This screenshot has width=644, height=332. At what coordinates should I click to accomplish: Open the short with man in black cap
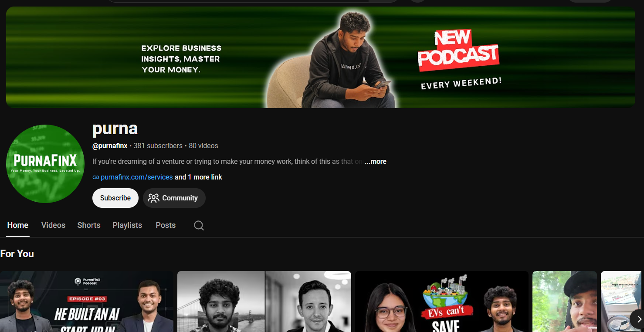coord(565,302)
